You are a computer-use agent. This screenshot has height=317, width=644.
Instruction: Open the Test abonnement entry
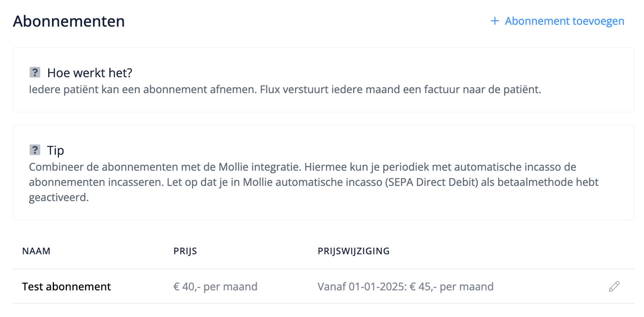pyautogui.click(x=66, y=286)
